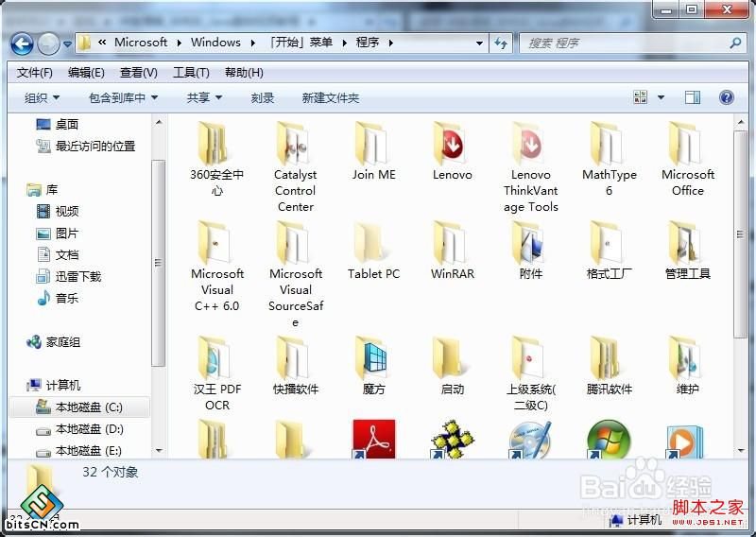Open the 360安全中心 folder
Image resolution: width=756 pixels, height=537 pixels.
pos(216,158)
